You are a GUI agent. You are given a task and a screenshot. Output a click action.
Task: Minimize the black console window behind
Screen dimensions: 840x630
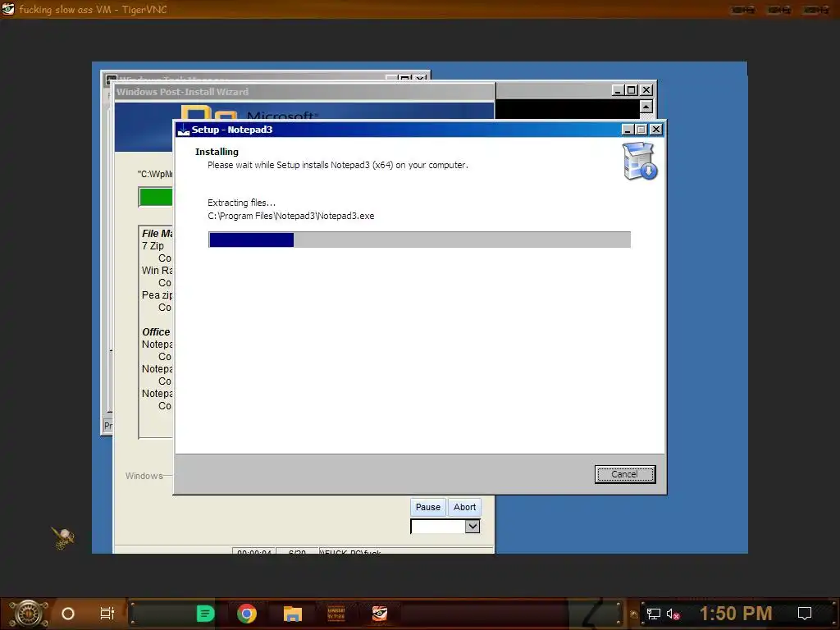(x=618, y=90)
